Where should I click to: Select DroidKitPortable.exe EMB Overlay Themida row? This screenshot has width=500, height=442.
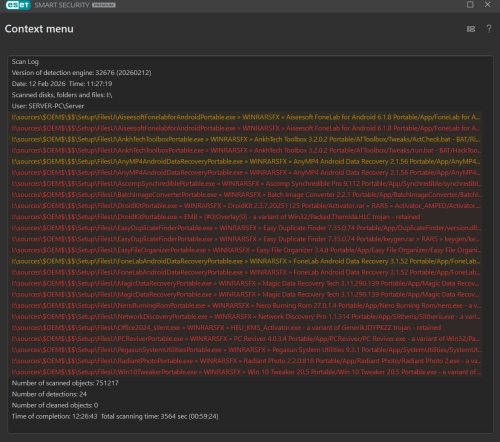[246, 217]
